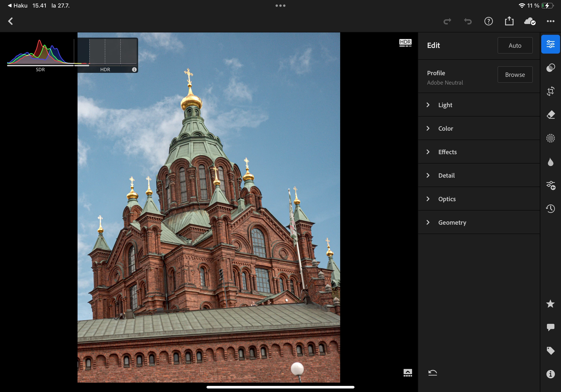
Task: Click Browse to choose a profile
Action: [515, 74]
